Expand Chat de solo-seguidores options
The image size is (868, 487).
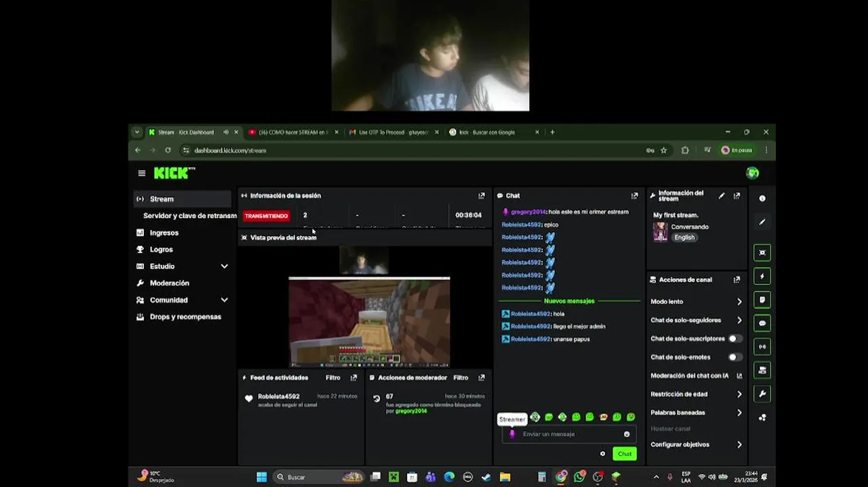(739, 320)
